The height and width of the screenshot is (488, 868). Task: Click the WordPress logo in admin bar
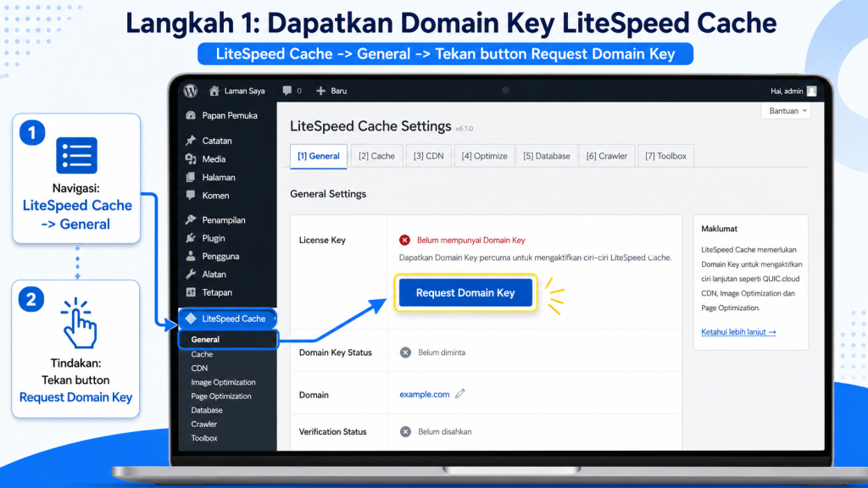tap(191, 91)
